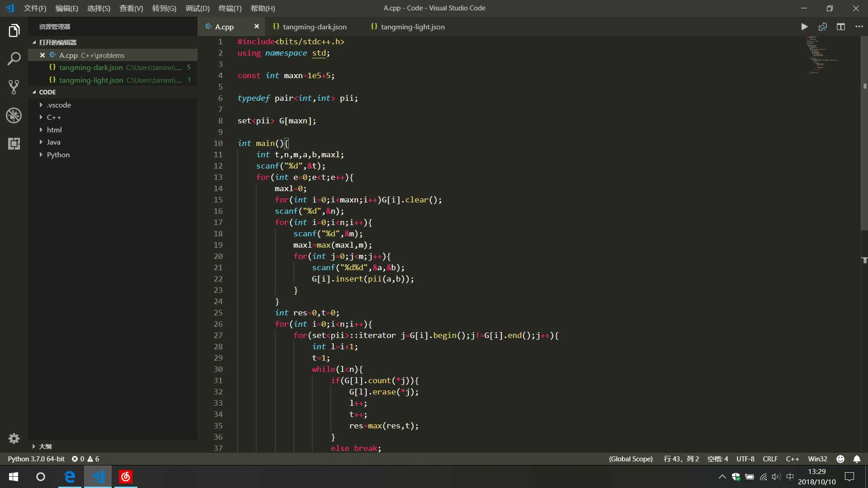Change the C++ language mode
The image size is (868, 488).
tap(793, 459)
